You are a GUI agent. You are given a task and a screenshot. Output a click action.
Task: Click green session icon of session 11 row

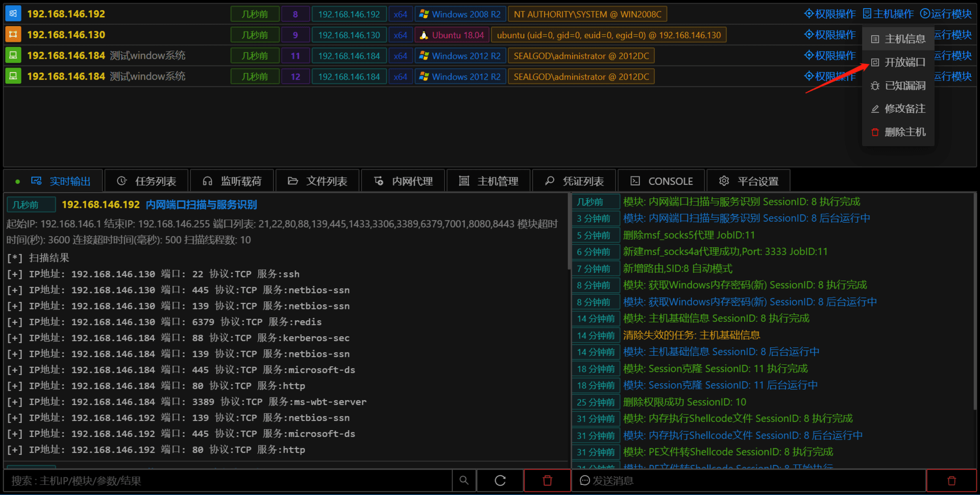point(13,55)
